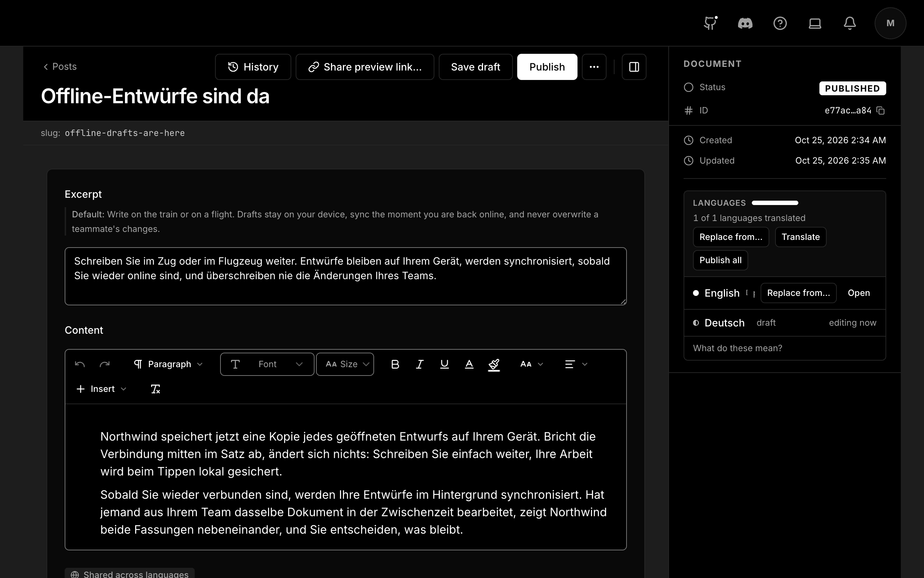Clear text formatting
The image size is (924, 578).
(155, 389)
